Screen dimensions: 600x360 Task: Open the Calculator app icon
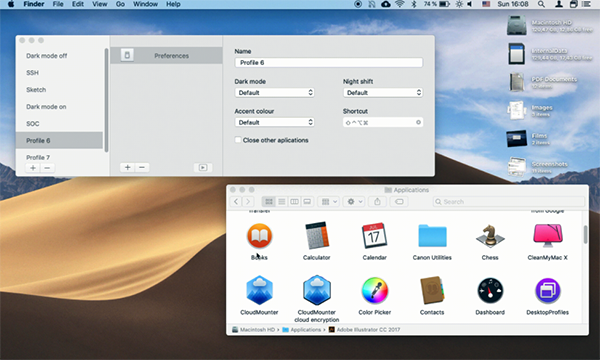(x=316, y=236)
